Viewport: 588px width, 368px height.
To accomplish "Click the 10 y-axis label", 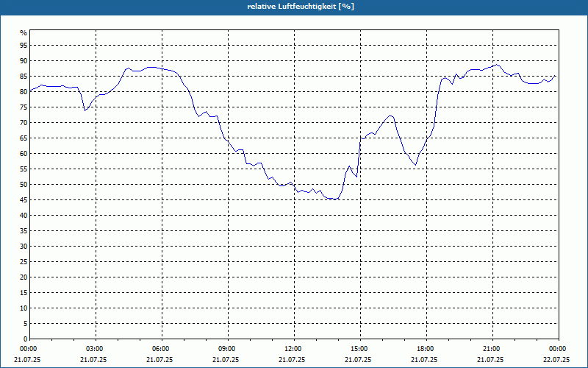I will tap(24, 308).
